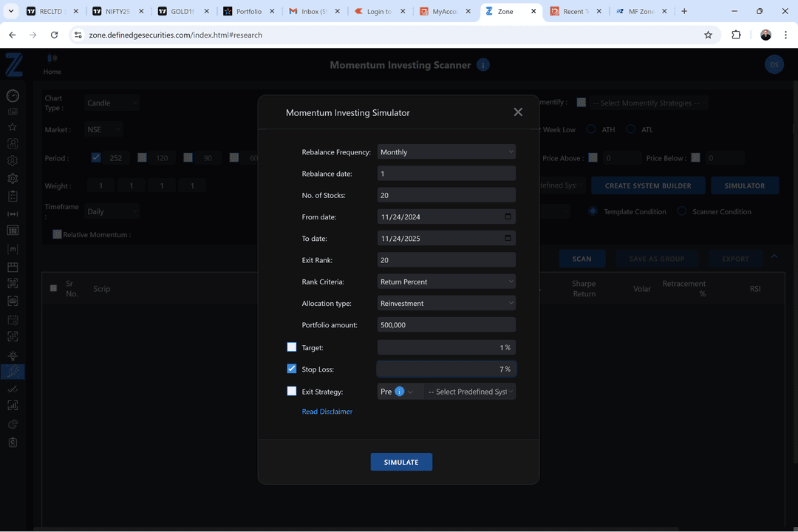Screen dimensions: 798x532
Task: Expand the Rebalance Frequency dropdown
Action: [446, 152]
